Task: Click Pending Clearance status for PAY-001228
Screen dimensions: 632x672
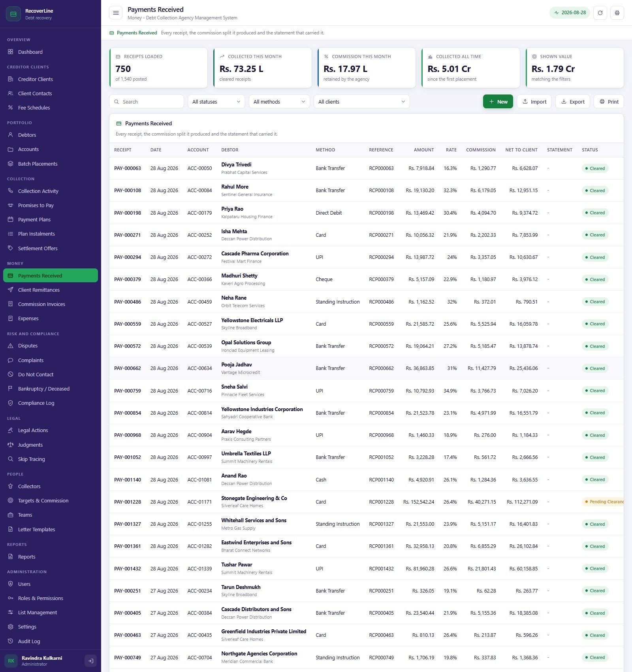Action: 603,502
